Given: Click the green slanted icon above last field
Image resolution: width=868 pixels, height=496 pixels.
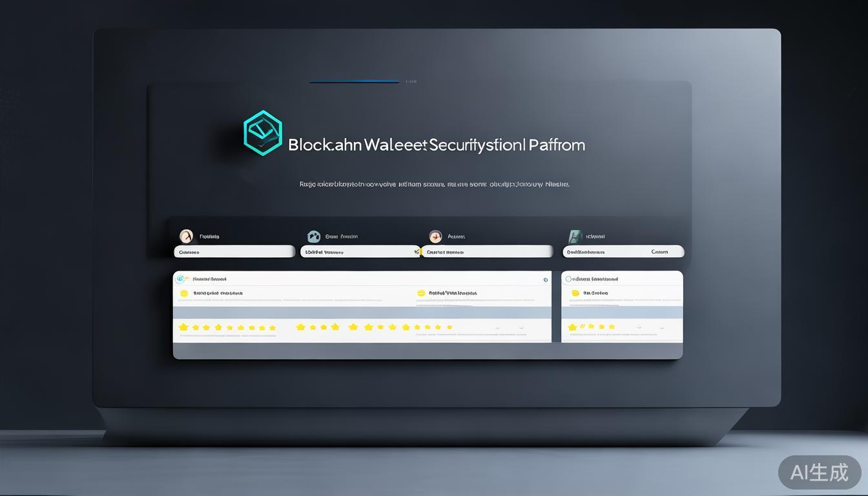Looking at the screenshot, I should (x=573, y=236).
